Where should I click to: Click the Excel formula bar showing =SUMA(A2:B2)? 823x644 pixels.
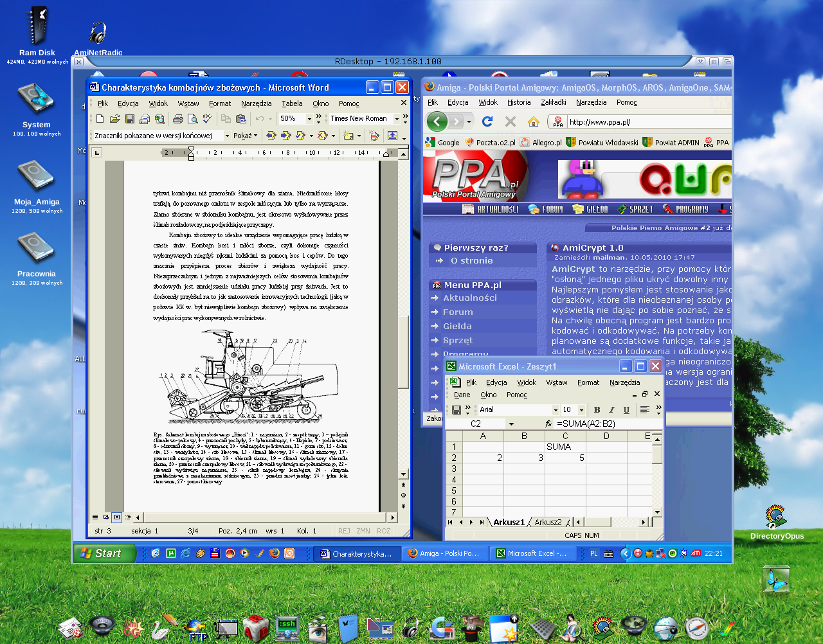[609, 424]
